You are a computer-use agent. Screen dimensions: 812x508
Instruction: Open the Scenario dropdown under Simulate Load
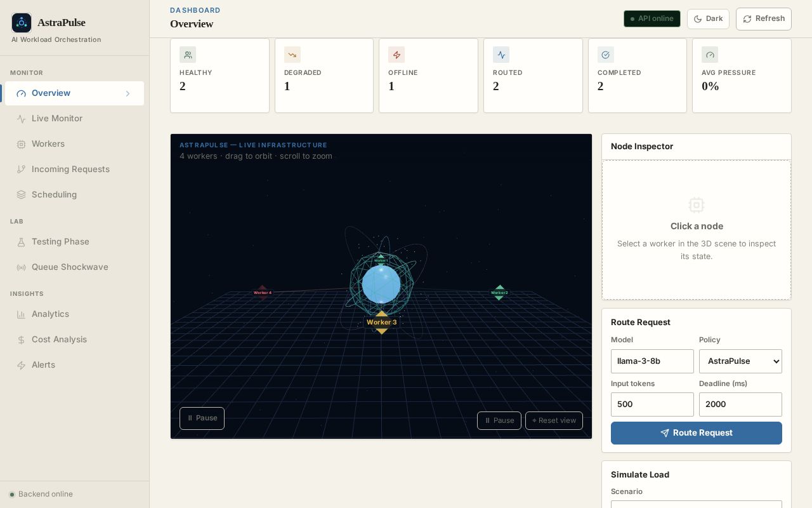coord(697,505)
